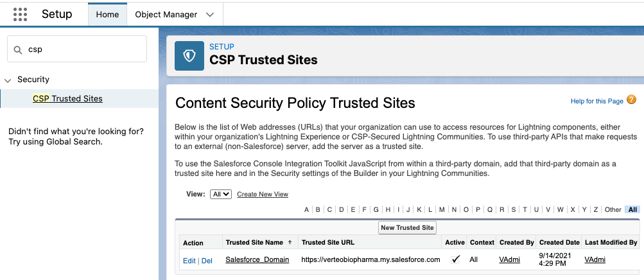
Task: Open the Salesforce_Domain site name link
Action: [x=257, y=259]
